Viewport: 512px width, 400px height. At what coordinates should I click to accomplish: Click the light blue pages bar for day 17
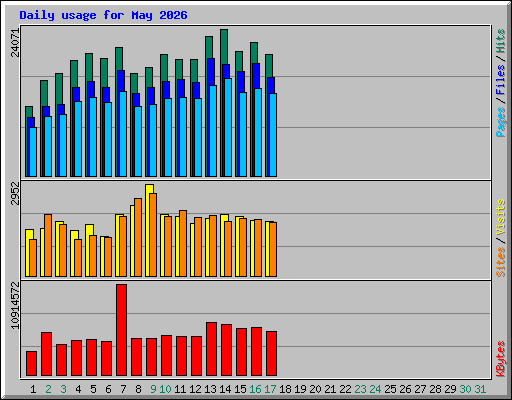[273, 135]
